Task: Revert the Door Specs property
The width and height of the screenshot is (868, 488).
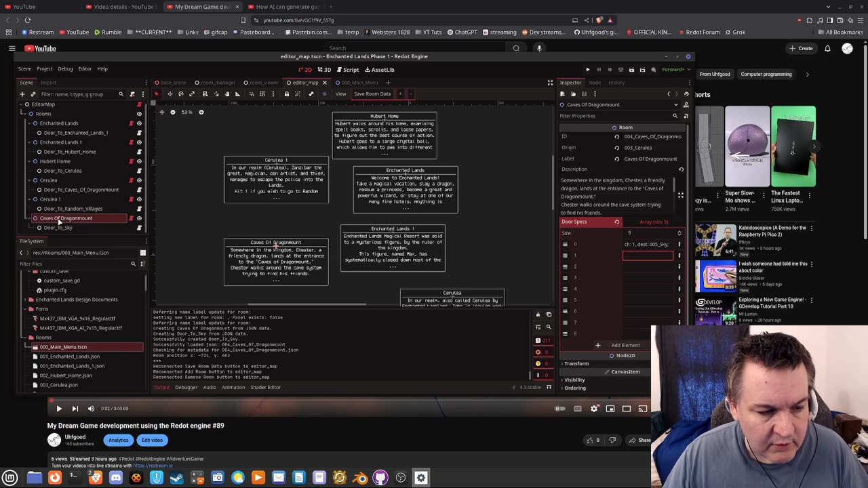Action: click(616, 222)
